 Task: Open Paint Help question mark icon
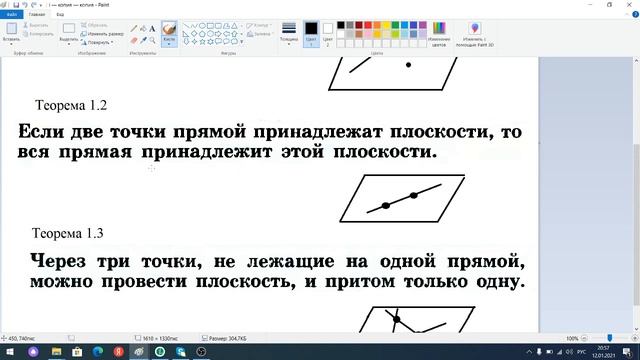coord(636,14)
